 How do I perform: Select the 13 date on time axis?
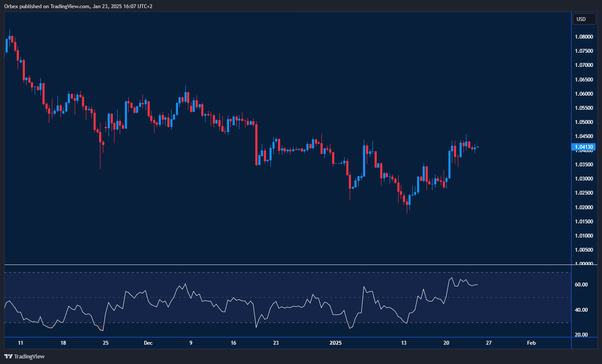[404, 343]
